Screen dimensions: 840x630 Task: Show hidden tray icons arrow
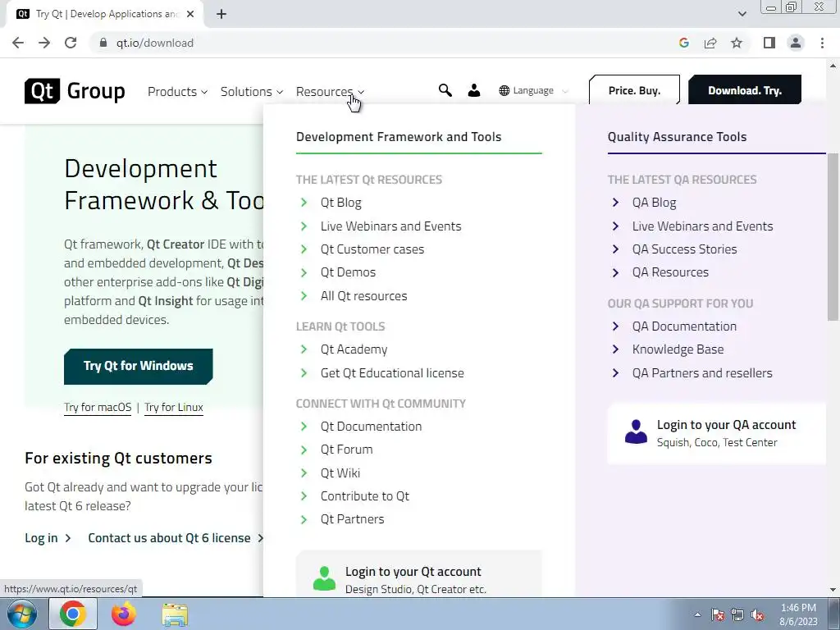coord(697,615)
